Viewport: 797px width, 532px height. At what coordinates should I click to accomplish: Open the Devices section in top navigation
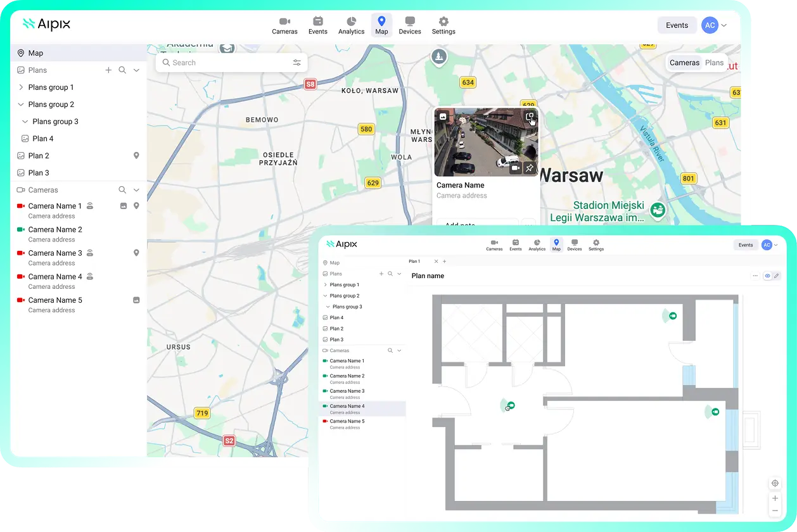[x=410, y=25]
